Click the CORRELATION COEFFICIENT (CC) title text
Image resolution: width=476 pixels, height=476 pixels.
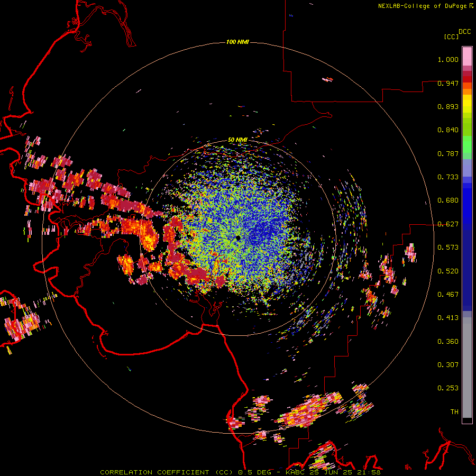click(168, 472)
